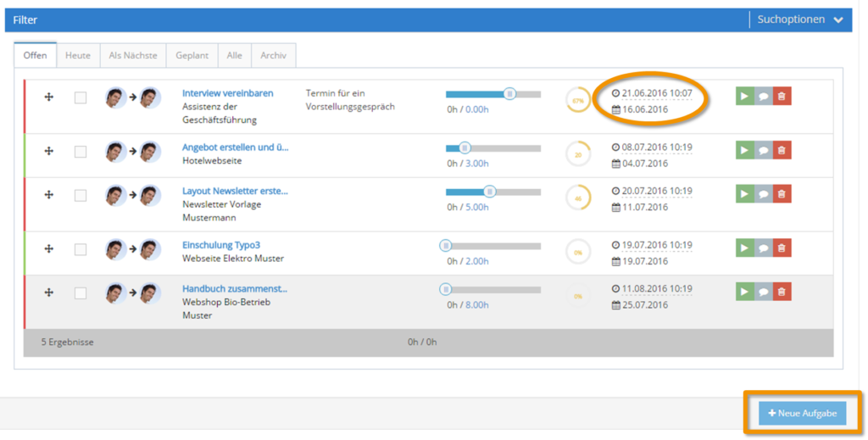The image size is (868, 440).
Task: Click the 67% progress circle
Action: [578, 101]
